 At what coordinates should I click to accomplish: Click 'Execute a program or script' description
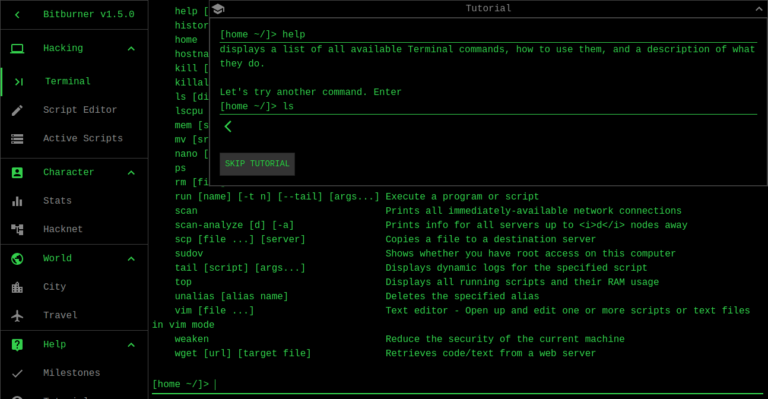pos(462,197)
